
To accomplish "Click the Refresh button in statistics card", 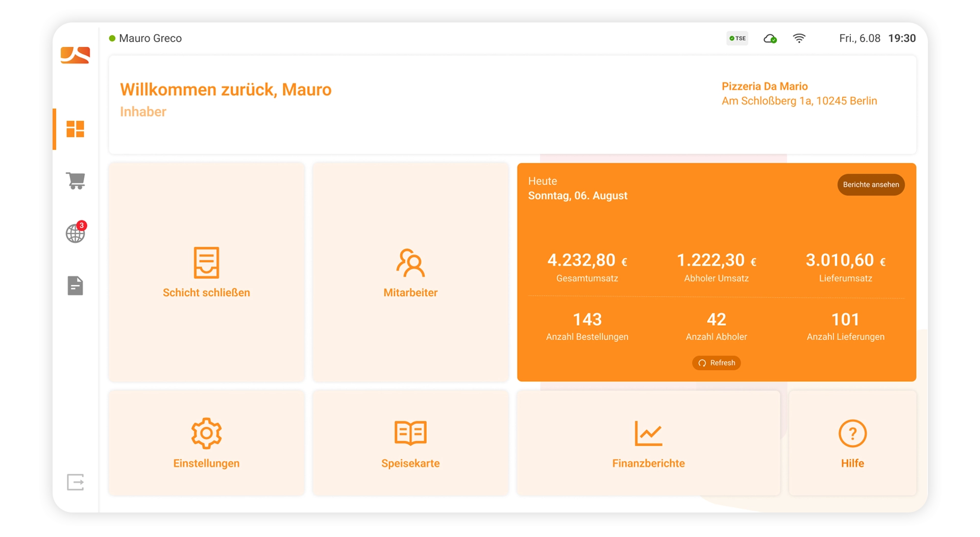I will (x=716, y=363).
